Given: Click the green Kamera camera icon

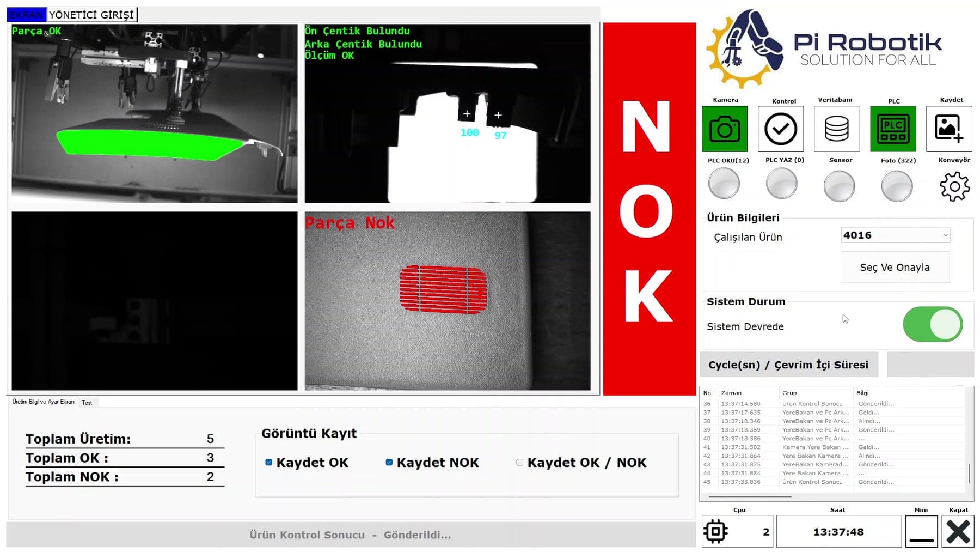Looking at the screenshot, I should (x=725, y=129).
